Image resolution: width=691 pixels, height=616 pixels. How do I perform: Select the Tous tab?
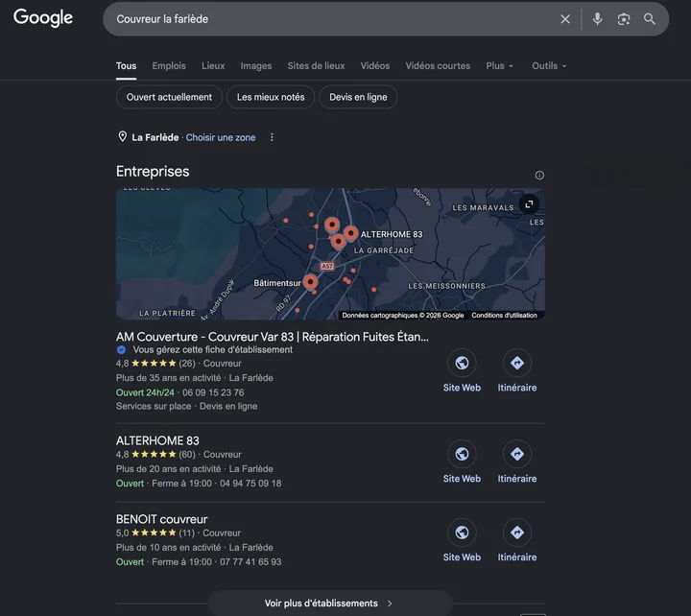(126, 66)
